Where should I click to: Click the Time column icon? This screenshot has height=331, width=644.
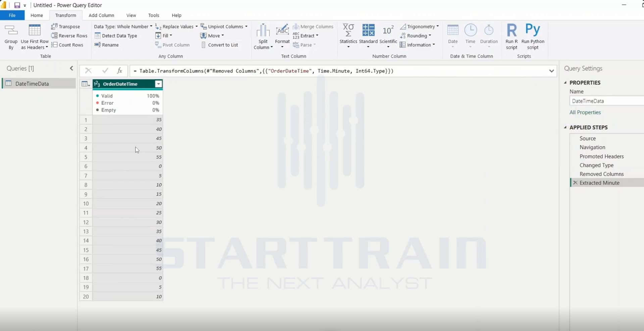point(470,30)
